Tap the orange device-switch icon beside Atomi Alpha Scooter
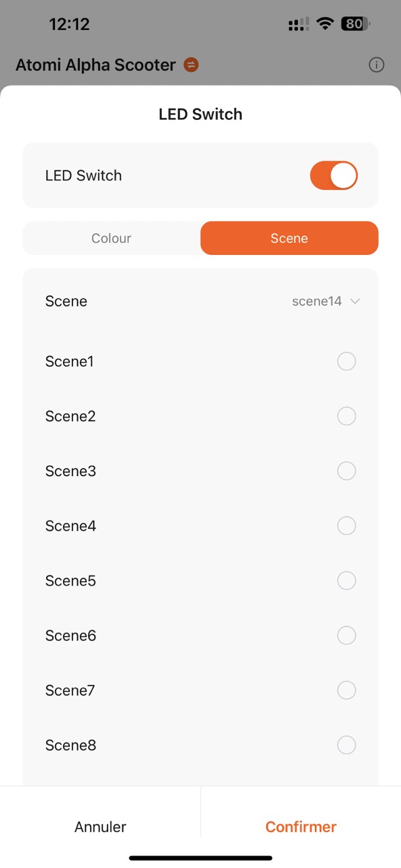 point(191,65)
